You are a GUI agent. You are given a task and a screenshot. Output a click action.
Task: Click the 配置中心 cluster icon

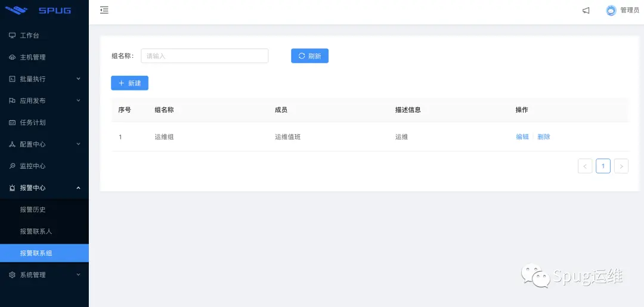[x=13, y=144]
